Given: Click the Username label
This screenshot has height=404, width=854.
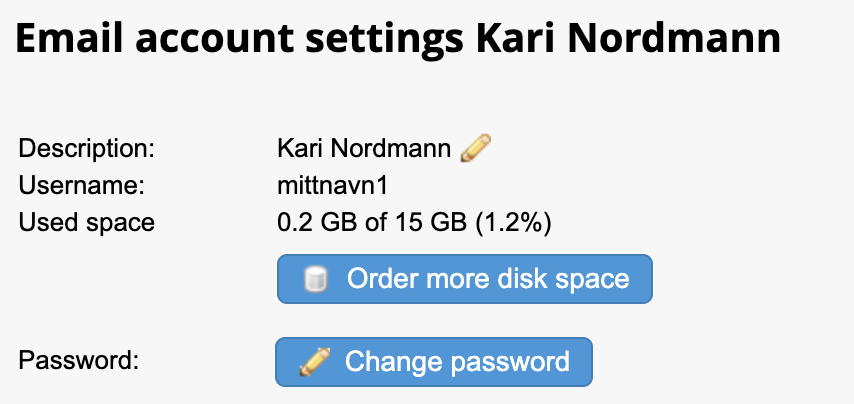Looking at the screenshot, I should point(81,186).
